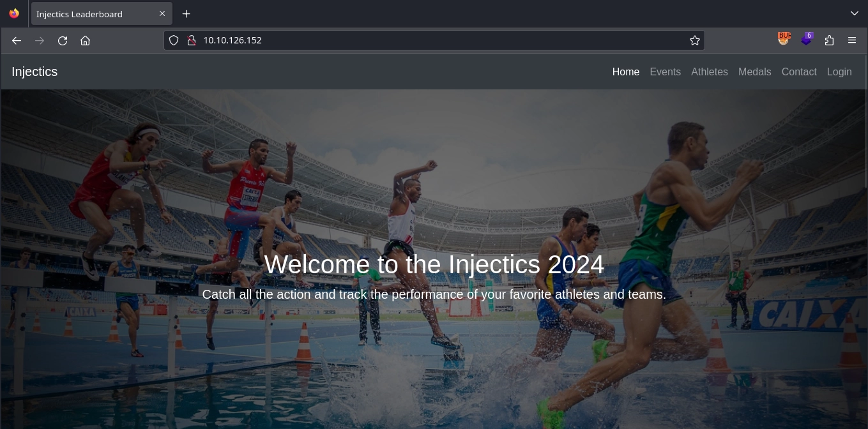Viewport: 868px width, 429px height.
Task: Click the browser Home icon
Action: click(85, 40)
